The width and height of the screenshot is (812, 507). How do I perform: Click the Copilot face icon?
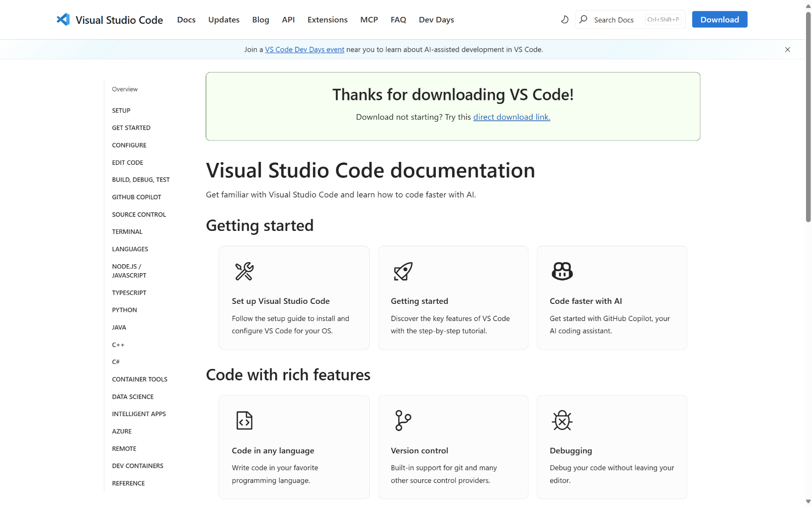563,271
